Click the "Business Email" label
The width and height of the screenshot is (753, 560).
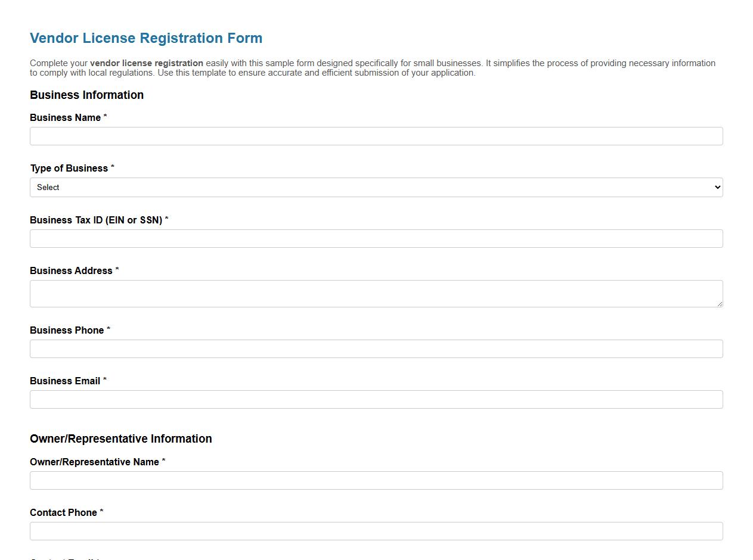click(66, 381)
